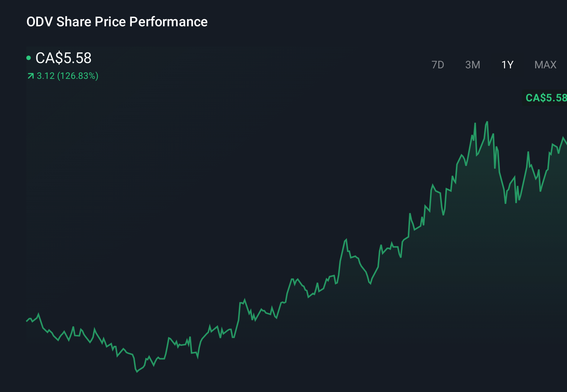Click the 126.83% percentage change text

tap(77, 76)
